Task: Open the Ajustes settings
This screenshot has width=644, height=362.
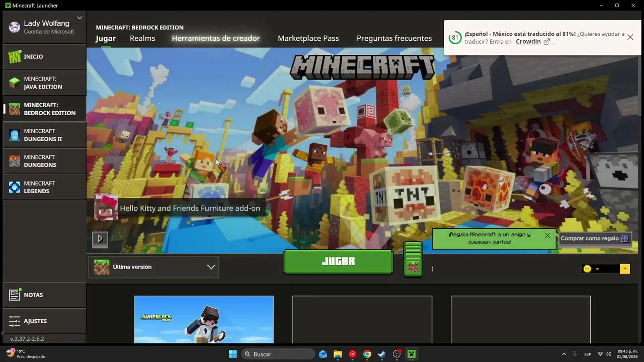Action: 44,321
